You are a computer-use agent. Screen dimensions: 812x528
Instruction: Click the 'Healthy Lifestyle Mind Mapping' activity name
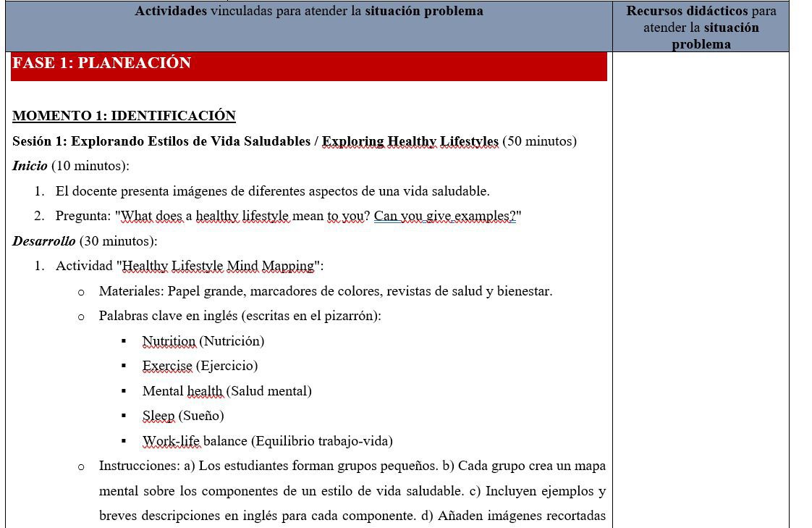219,266
